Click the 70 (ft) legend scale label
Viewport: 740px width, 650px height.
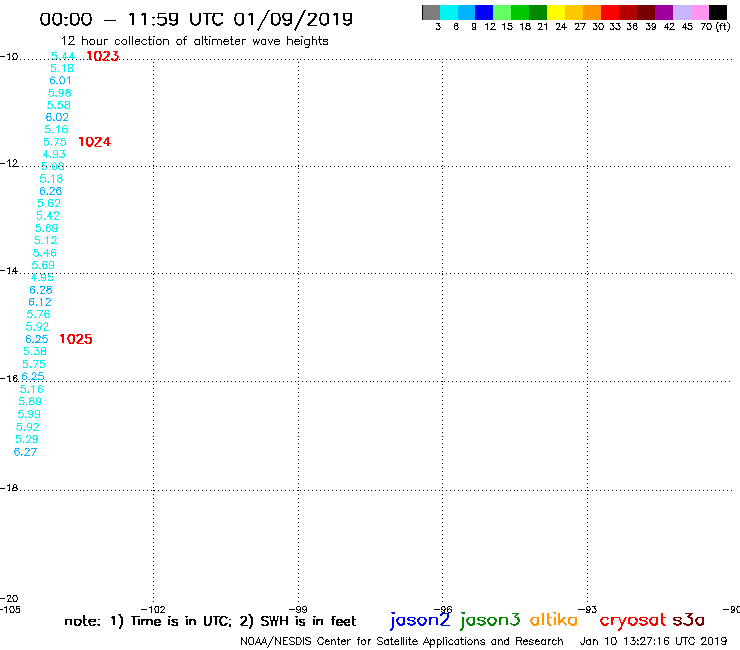pyautogui.click(x=715, y=27)
